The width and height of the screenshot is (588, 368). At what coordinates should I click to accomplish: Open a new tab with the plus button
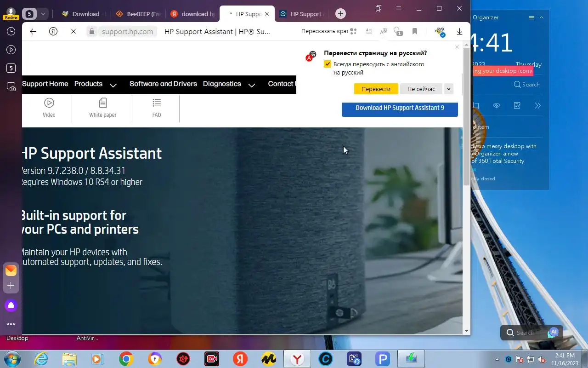(340, 14)
